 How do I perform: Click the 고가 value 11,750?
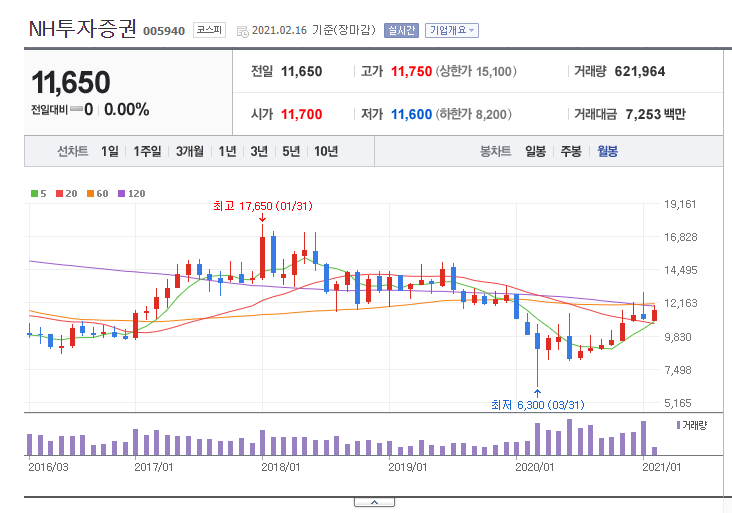[x=411, y=71]
